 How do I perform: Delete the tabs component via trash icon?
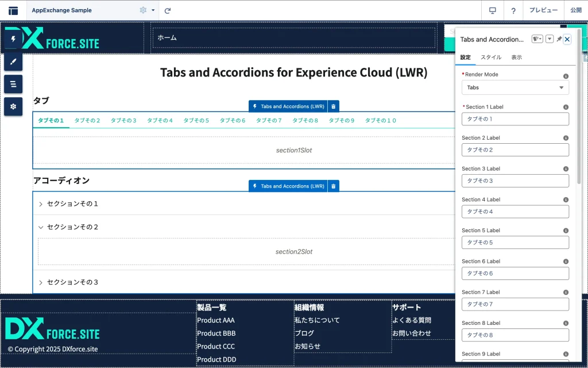[x=334, y=106]
